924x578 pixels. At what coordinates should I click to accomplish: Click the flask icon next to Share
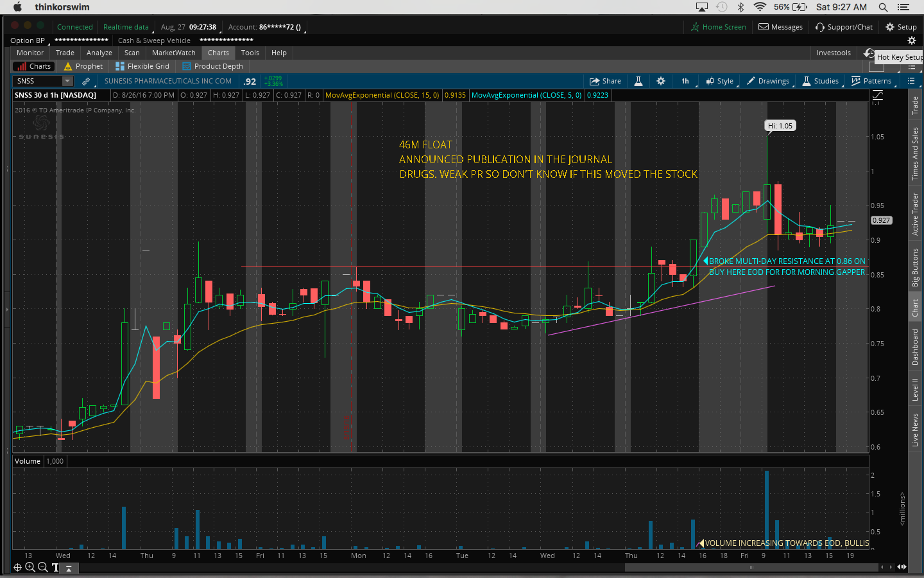pyautogui.click(x=638, y=81)
